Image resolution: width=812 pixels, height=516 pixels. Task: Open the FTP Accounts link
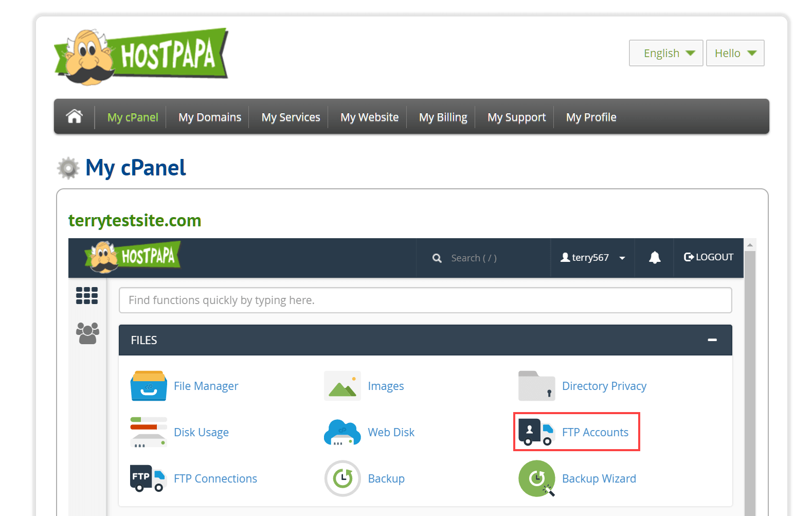596,432
